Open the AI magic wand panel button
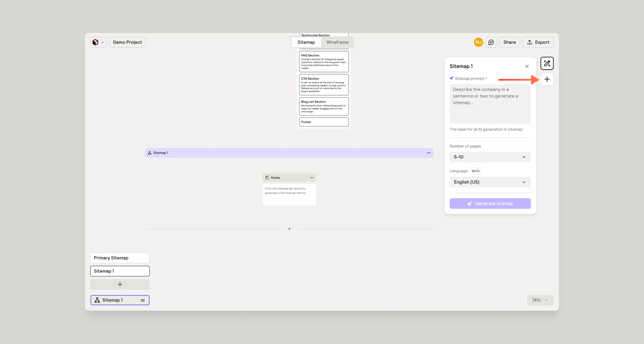The image size is (644, 344). (x=547, y=63)
